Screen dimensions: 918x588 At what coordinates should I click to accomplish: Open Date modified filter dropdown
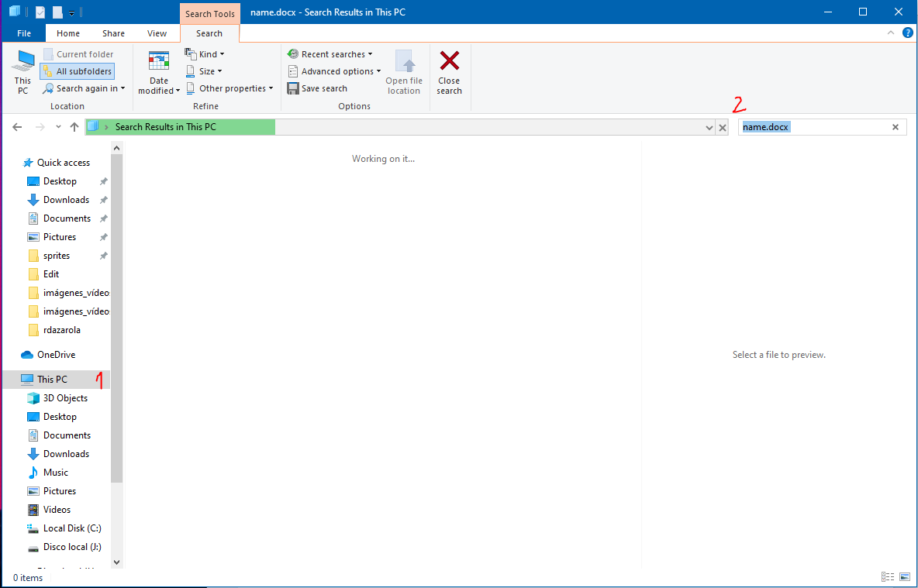(x=159, y=73)
